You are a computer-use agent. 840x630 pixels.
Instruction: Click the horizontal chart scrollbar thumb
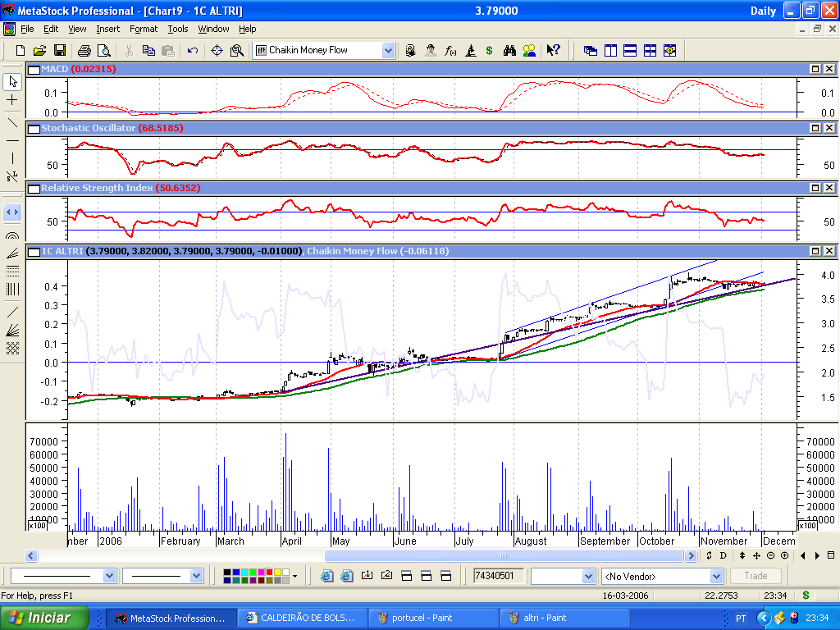[504, 555]
